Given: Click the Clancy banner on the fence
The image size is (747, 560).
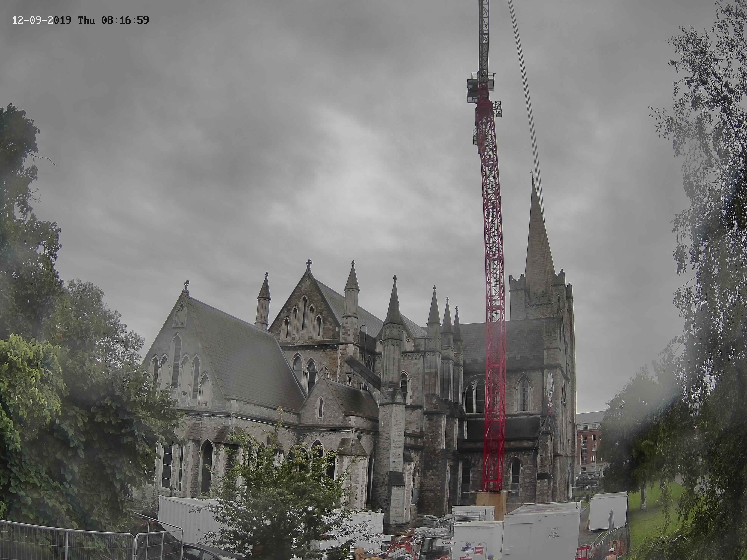Looking at the screenshot, I should 448,543.
